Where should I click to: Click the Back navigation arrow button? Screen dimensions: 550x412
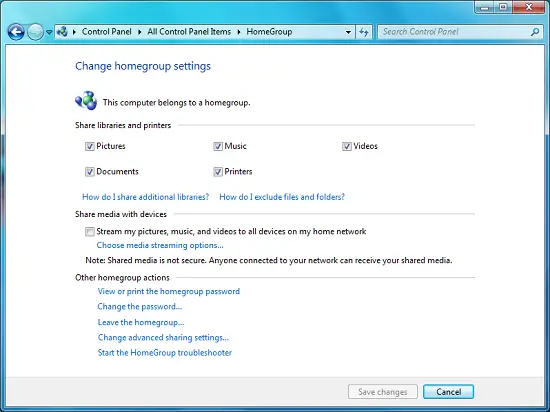point(16,32)
